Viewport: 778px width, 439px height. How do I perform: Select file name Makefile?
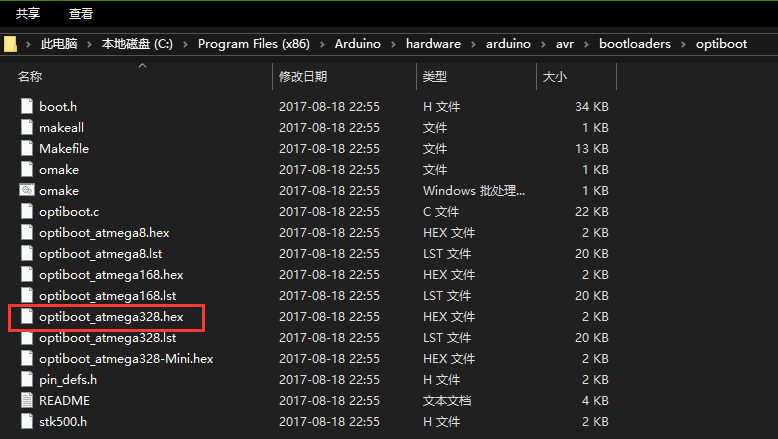pos(64,148)
